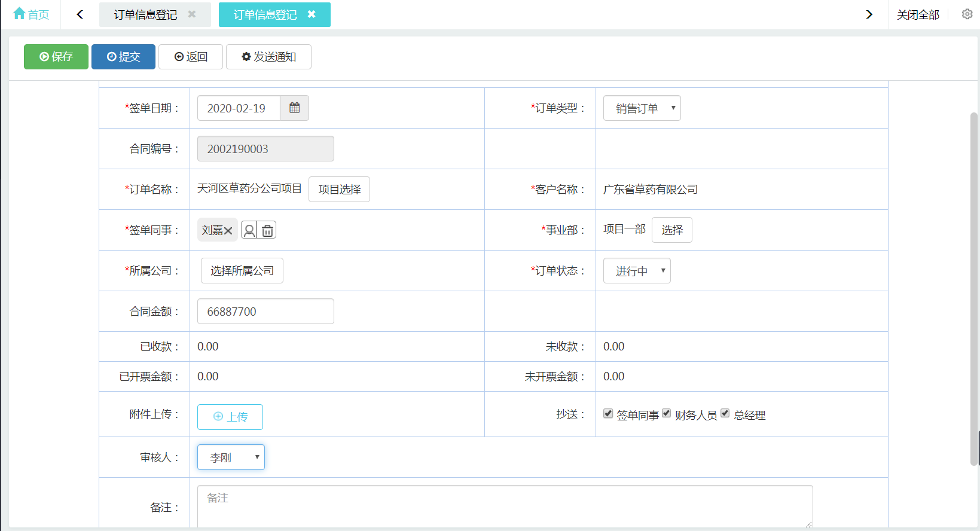Viewport: 980px width, 531px height.
Task: Click the calendar icon beside 签单日期
Action: click(x=294, y=108)
